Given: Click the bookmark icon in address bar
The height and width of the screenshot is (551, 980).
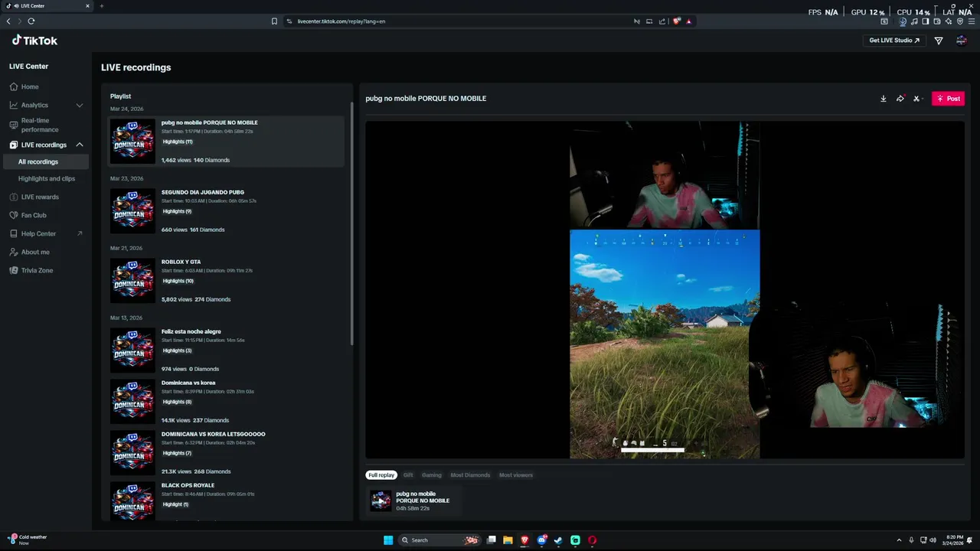Looking at the screenshot, I should [x=274, y=21].
